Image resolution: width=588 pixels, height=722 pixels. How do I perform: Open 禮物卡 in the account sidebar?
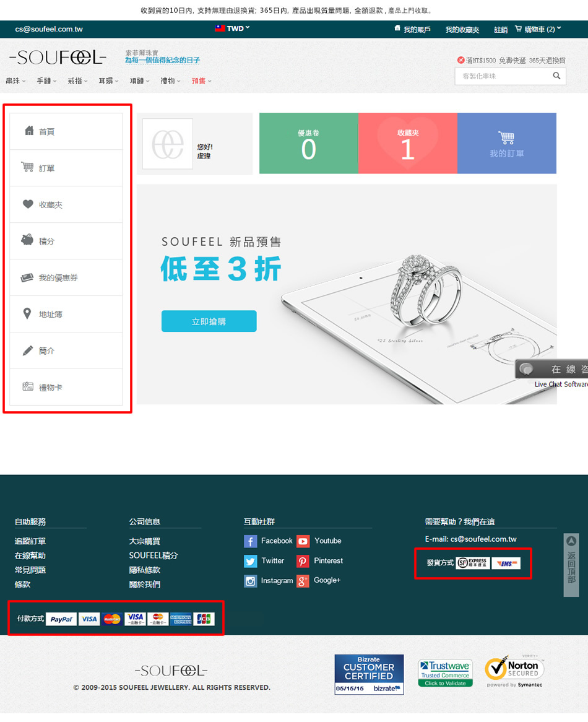[x=66, y=387]
